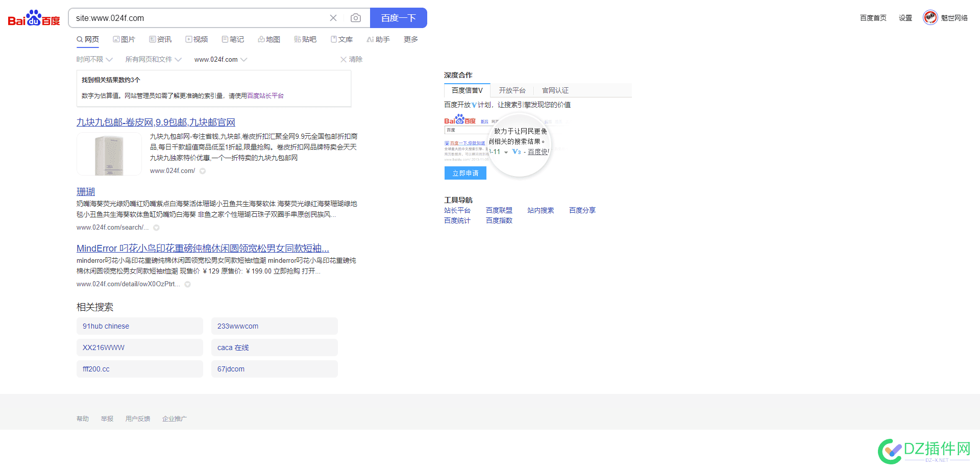The width and height of the screenshot is (980, 472).
Task: Switch to the 资讯 tab
Action: coord(160,39)
